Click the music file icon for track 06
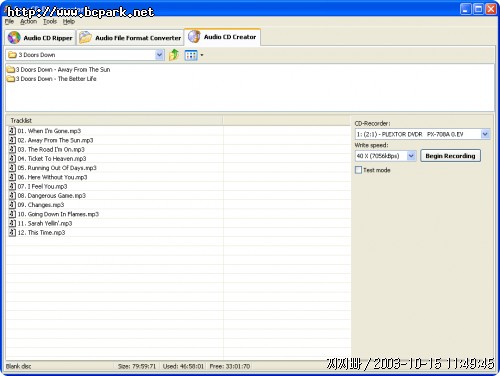Image resolution: width=500 pixels, height=376 pixels. coord(12,177)
